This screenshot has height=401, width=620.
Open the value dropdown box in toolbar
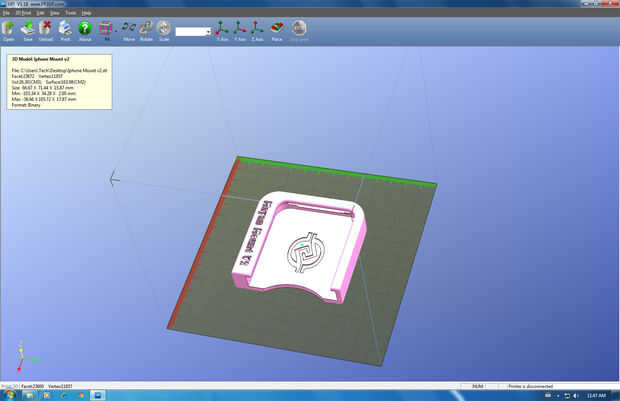pyautogui.click(x=193, y=32)
